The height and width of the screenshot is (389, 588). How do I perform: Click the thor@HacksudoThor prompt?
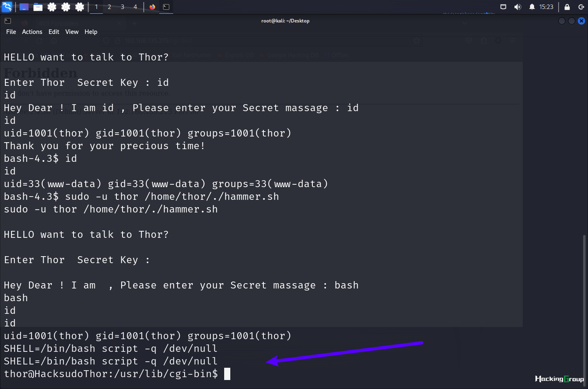click(x=111, y=374)
